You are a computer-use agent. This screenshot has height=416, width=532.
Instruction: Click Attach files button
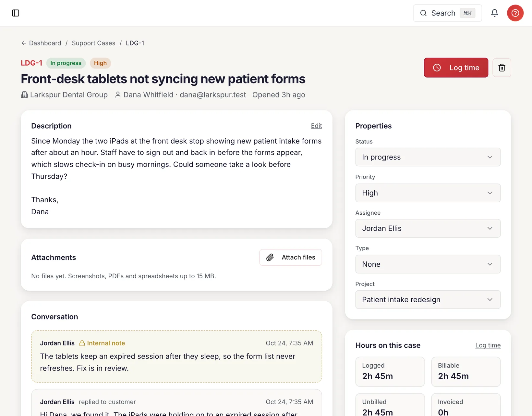point(291,258)
